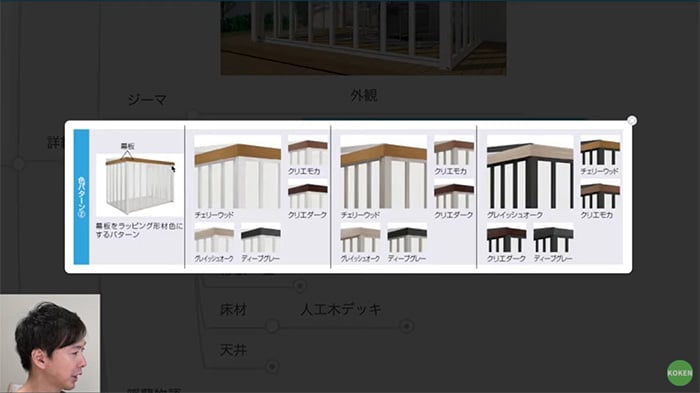The image size is (700, 393).
Task: Toggle the circle node under 天井
Action: click(272, 367)
